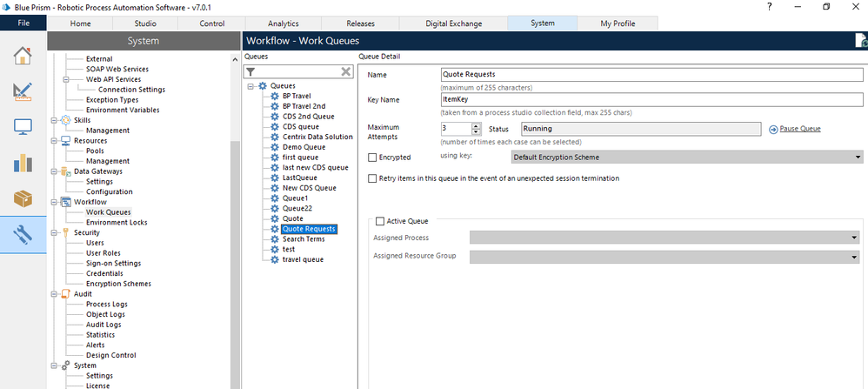Viewport: 868px width, 389px height.
Task: Select the System wrench sidebar icon
Action: click(23, 234)
